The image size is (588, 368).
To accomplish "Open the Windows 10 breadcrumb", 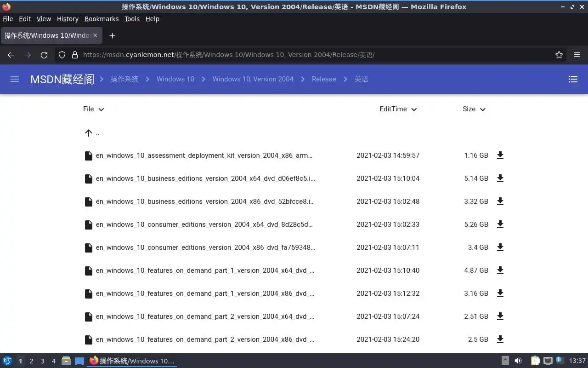I will pyautogui.click(x=175, y=79).
